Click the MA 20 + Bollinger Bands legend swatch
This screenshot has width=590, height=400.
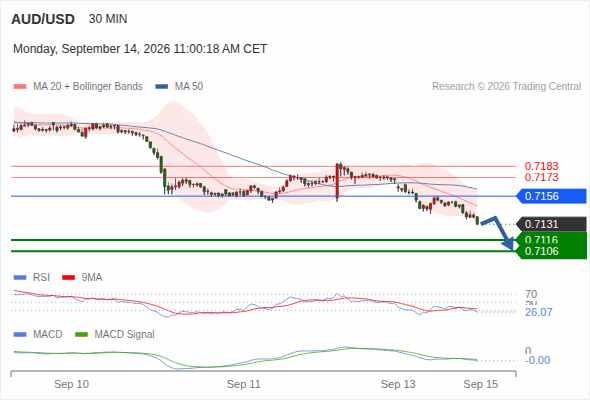pos(20,87)
